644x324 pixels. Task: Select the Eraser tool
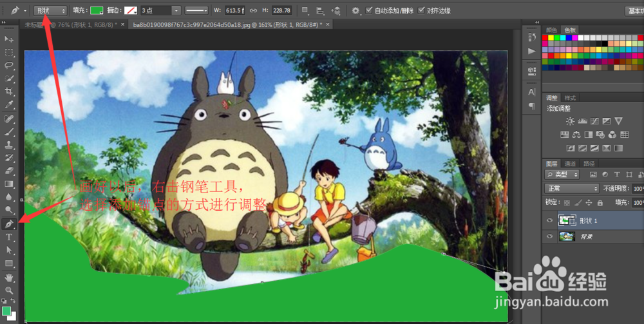point(8,171)
